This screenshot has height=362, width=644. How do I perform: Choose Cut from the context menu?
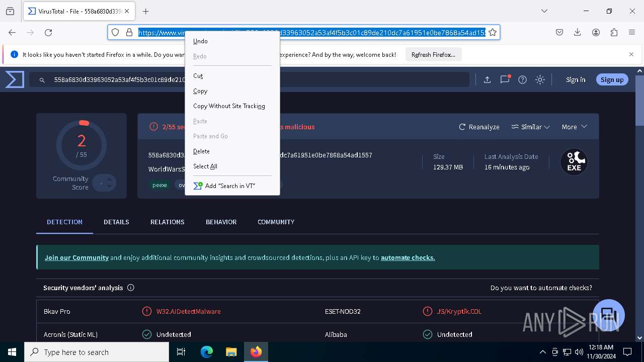point(232,76)
